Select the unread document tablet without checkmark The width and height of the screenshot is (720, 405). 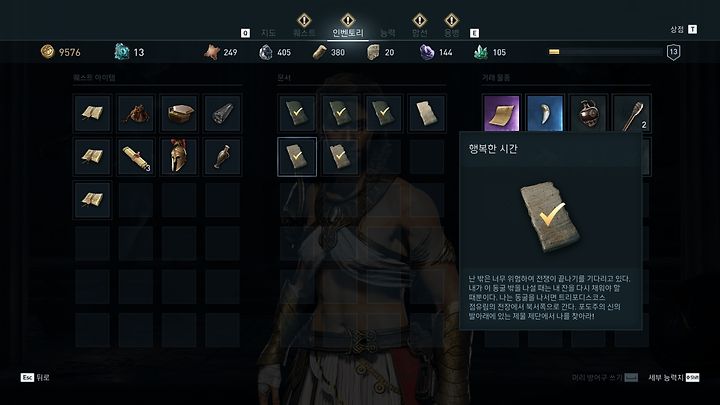click(x=427, y=113)
